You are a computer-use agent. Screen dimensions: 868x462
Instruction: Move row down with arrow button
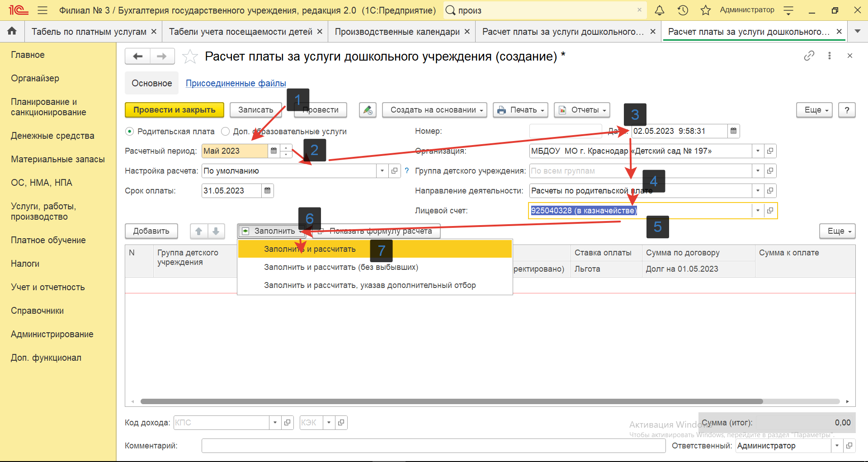point(216,231)
